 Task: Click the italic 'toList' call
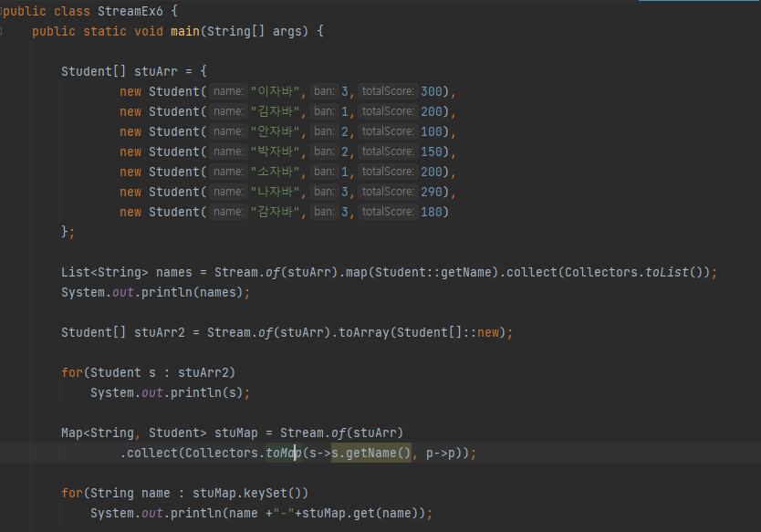[x=666, y=272]
